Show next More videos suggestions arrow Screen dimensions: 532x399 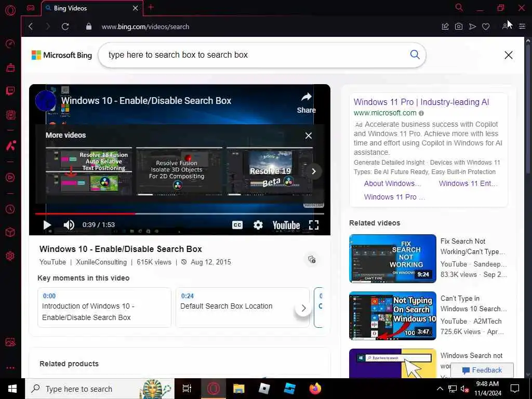[314, 171]
